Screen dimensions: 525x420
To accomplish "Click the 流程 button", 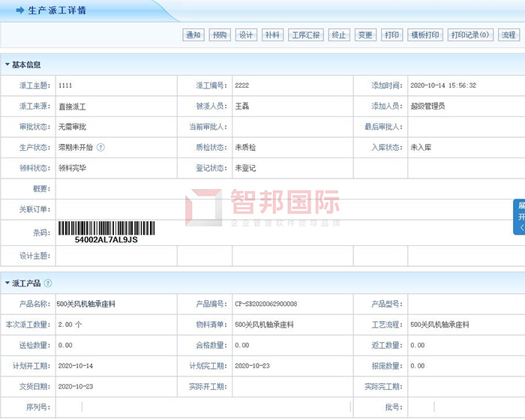I will tap(508, 35).
